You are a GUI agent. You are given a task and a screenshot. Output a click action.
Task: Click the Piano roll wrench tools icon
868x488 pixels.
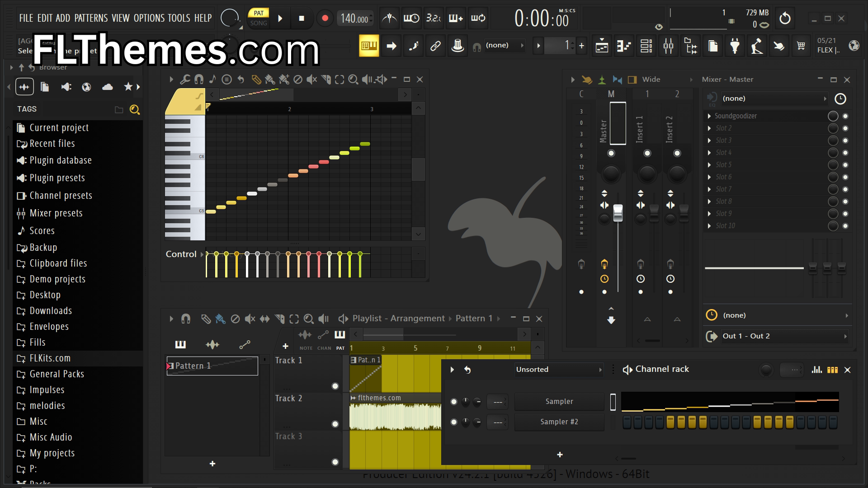pos(185,80)
